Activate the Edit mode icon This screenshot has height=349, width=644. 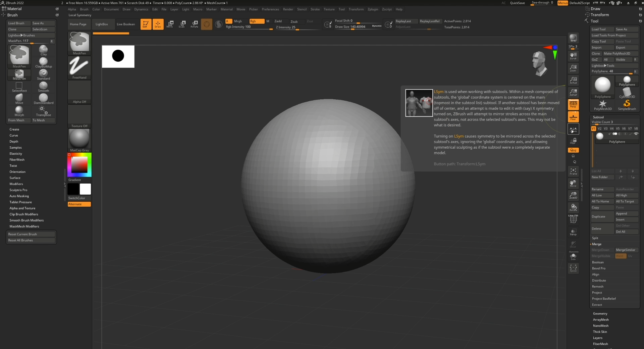coord(146,24)
